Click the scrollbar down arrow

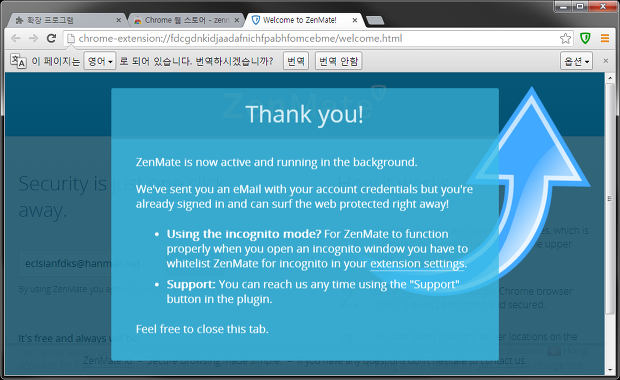click(609, 370)
